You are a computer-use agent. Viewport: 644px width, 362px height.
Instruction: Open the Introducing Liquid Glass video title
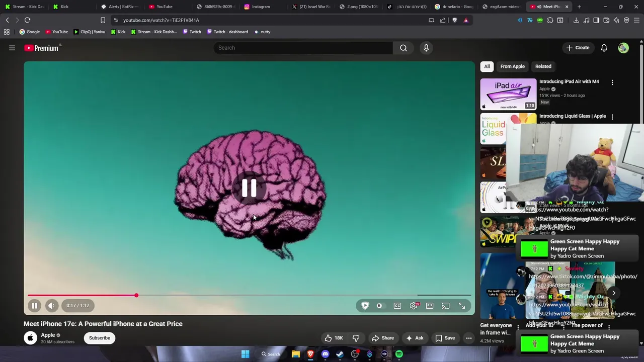point(573,116)
